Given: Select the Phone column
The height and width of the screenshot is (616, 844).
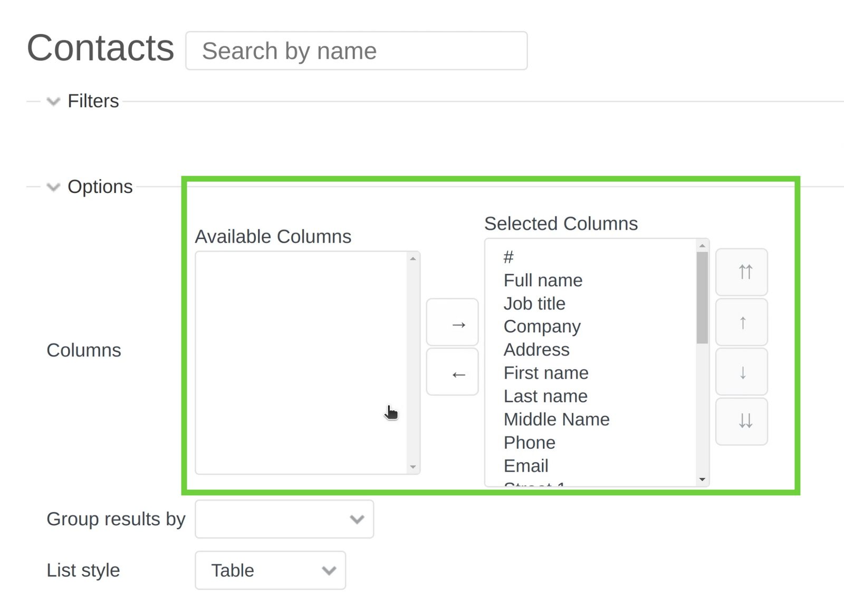Looking at the screenshot, I should tap(529, 442).
